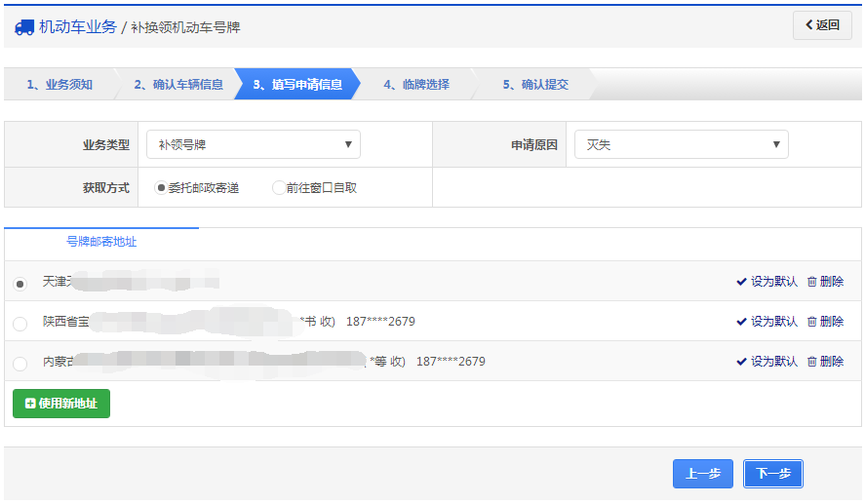Click trash icon for the 天津 address
Viewport: 865px width, 504px height.
[812, 282]
